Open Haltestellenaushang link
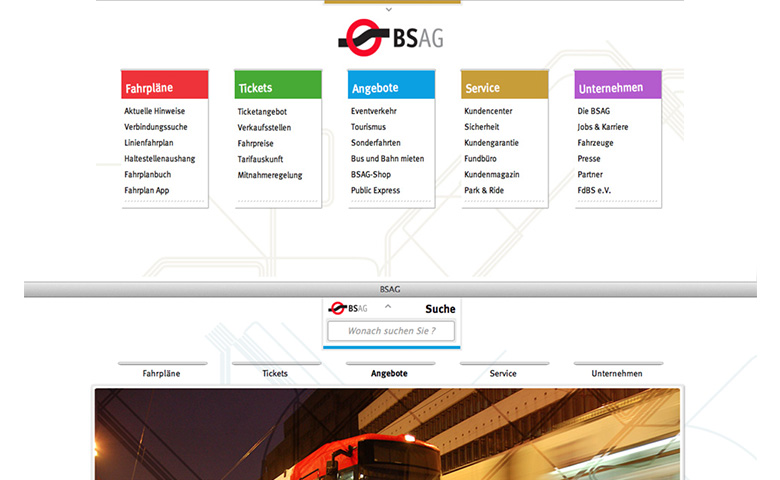This screenshot has height=480, width=780. click(160, 159)
